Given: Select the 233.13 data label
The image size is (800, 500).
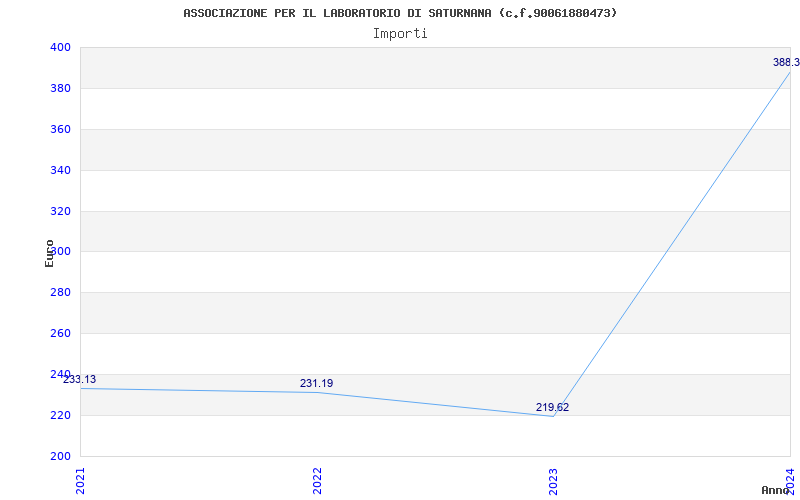Looking at the screenshot, I should pos(79,379).
